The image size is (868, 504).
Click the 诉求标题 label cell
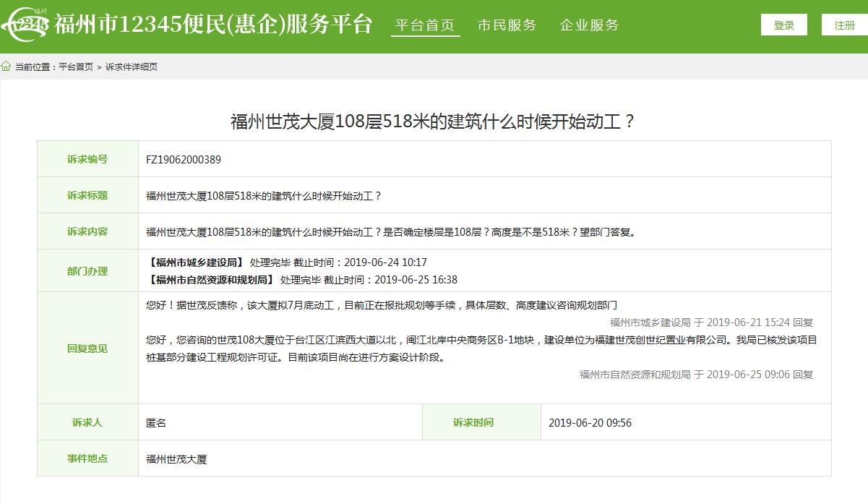point(87,195)
